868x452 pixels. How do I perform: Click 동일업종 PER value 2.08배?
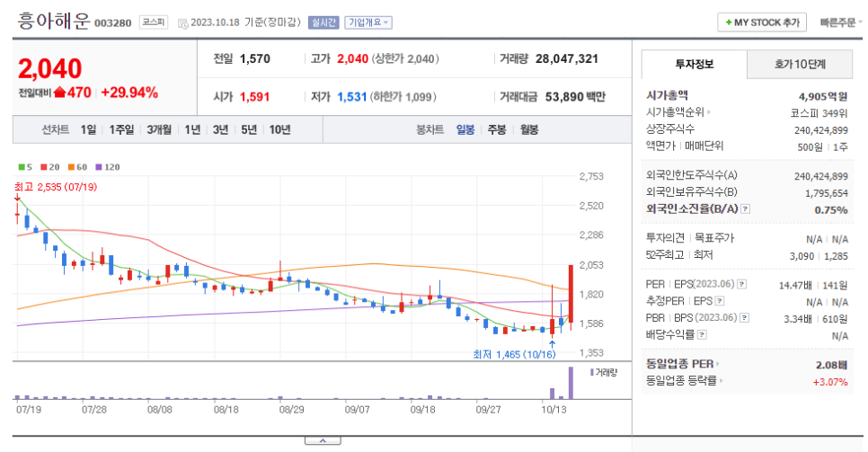831,365
